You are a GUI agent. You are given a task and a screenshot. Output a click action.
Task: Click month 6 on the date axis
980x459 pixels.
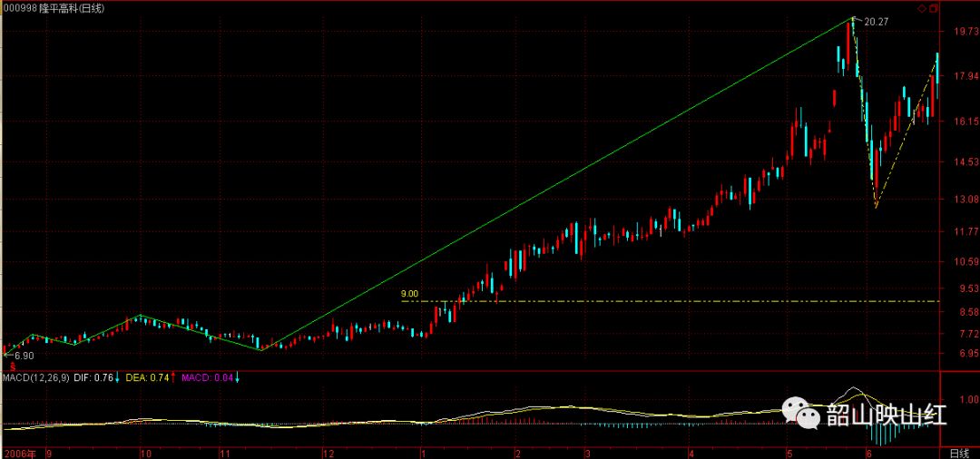tap(868, 453)
